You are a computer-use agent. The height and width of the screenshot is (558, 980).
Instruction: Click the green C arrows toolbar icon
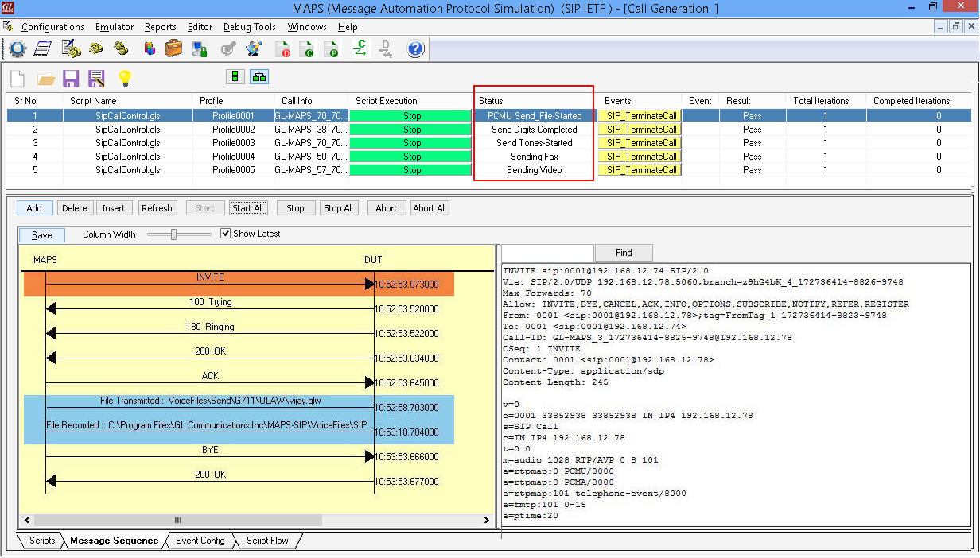360,49
